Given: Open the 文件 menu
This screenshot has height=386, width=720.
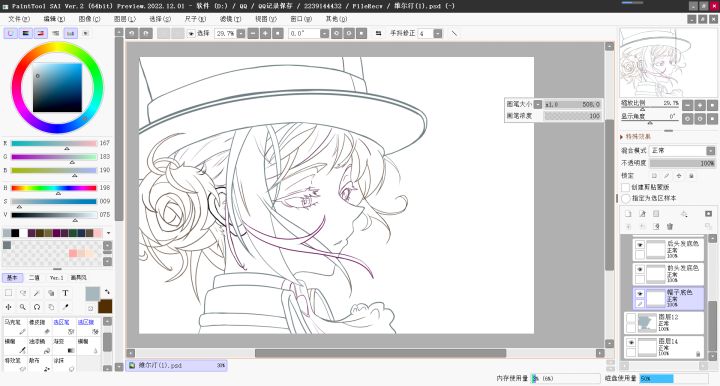Looking at the screenshot, I should pyautogui.click(x=19, y=19).
